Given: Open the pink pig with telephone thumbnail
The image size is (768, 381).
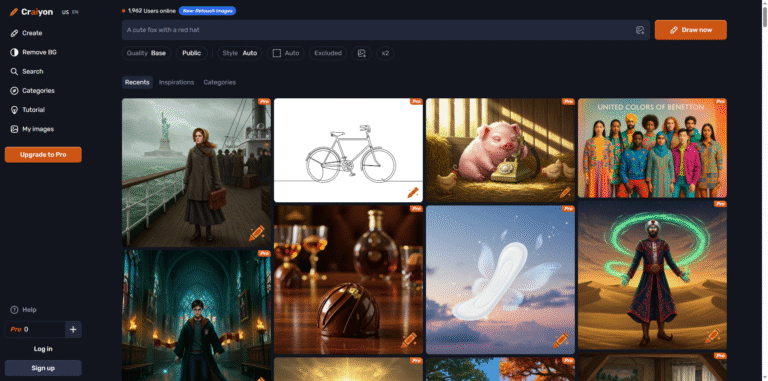Looking at the screenshot, I should [x=501, y=150].
